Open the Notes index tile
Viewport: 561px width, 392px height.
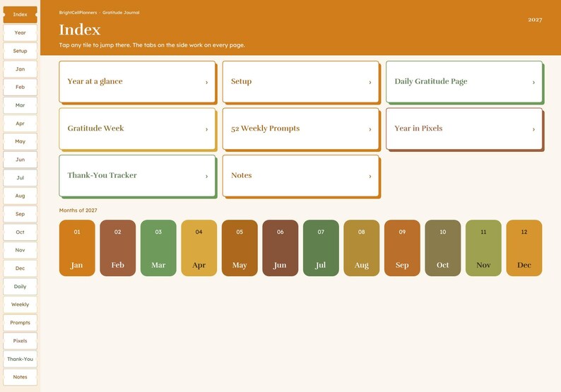click(301, 176)
